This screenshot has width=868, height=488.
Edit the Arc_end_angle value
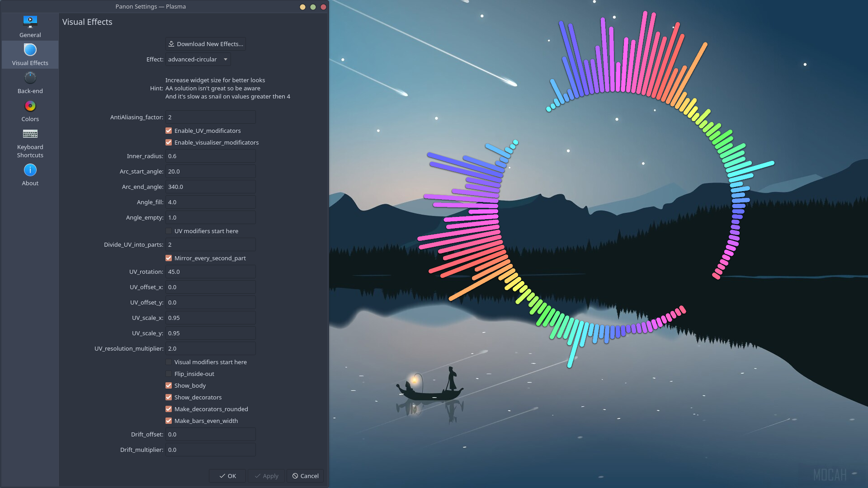211,187
